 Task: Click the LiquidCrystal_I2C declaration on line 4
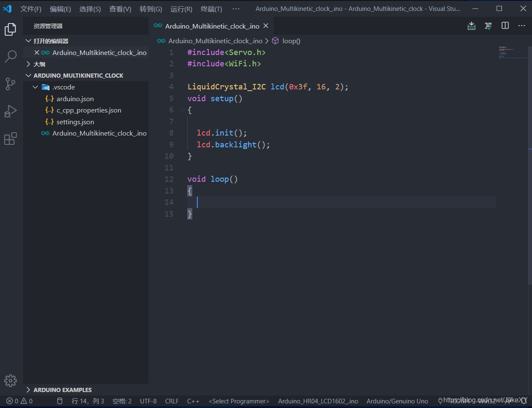click(268, 87)
